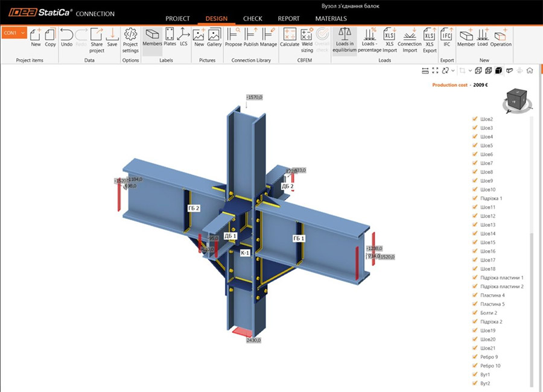Expand the crop selection dropdown arrow
543x392 pixels.
[471, 71]
